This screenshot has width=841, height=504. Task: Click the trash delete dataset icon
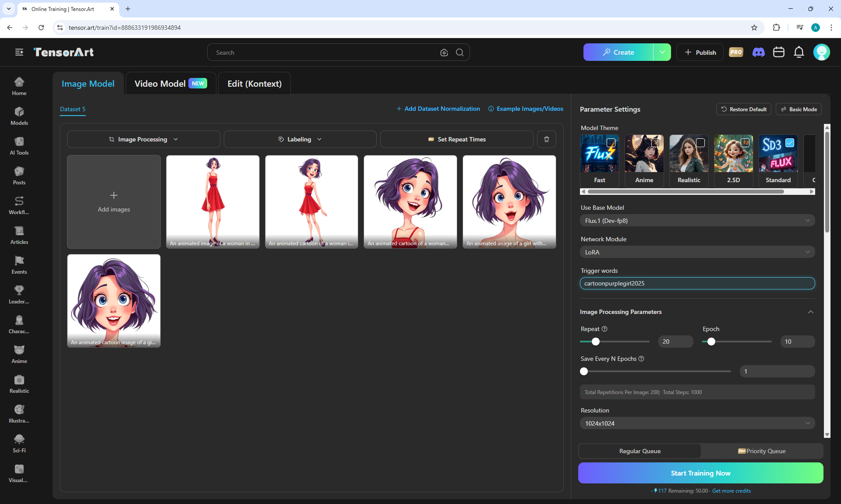coord(546,139)
